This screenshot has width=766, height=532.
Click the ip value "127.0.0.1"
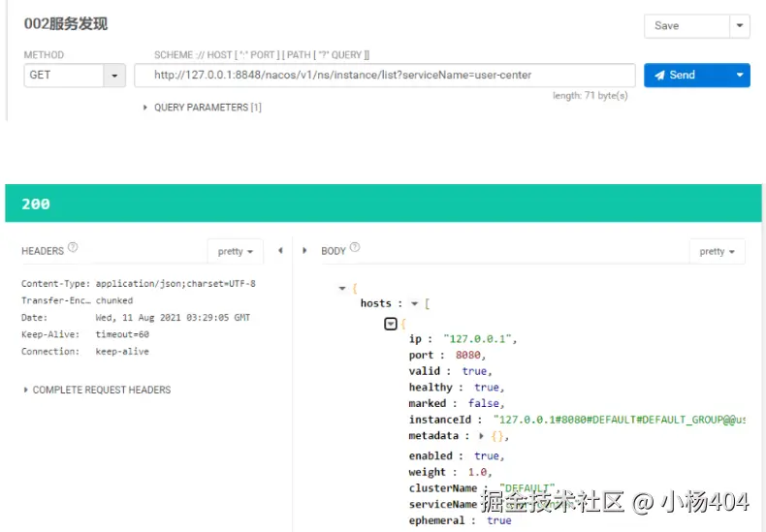[x=478, y=339]
